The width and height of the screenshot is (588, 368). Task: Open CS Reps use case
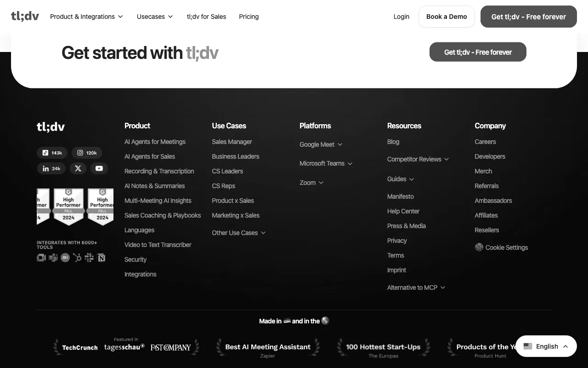click(224, 186)
